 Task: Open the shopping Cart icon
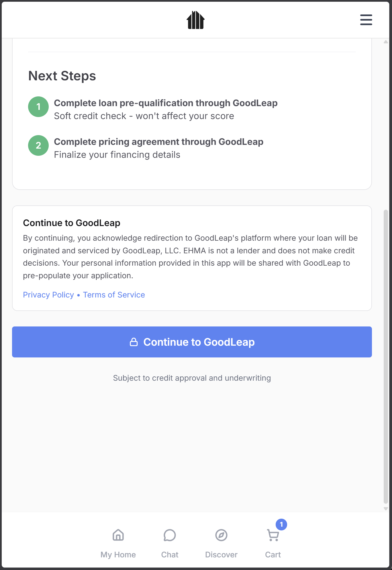pyautogui.click(x=273, y=535)
